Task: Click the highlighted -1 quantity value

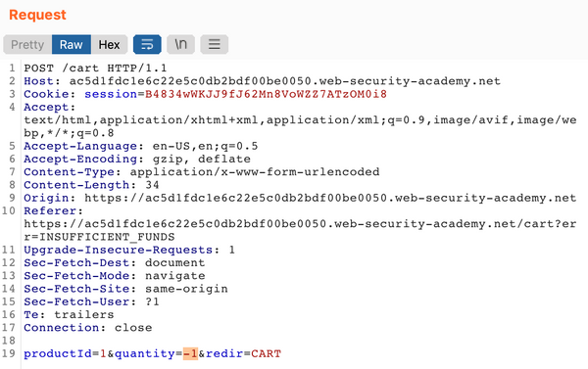Action: 190,353
